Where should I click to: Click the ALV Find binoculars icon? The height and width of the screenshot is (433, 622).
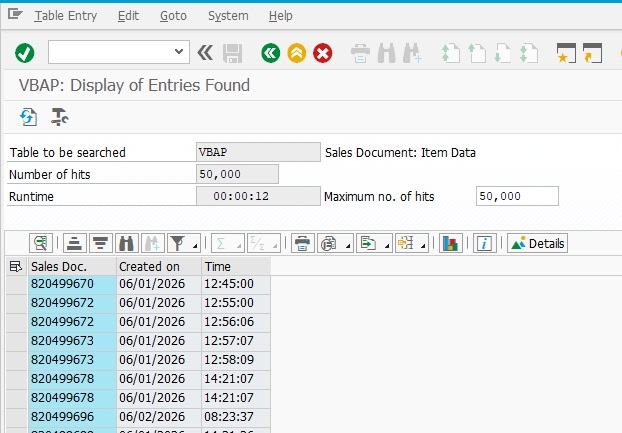click(x=127, y=243)
